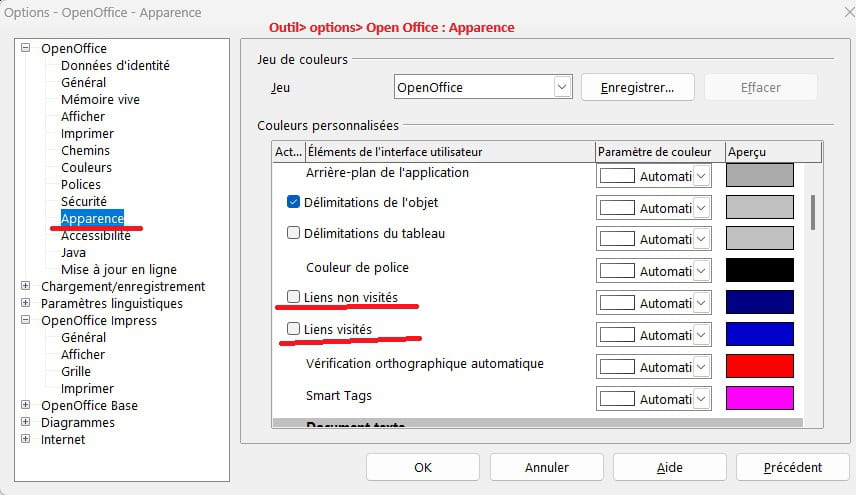
Task: Open the Sécurité settings page
Action: [x=84, y=201]
